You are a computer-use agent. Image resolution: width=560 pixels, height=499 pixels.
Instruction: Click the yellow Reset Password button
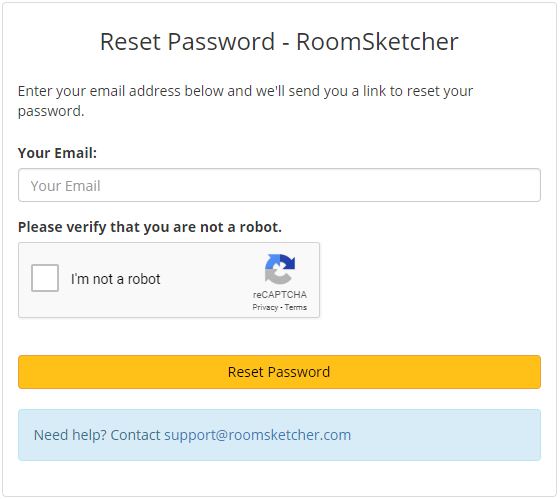tap(279, 372)
